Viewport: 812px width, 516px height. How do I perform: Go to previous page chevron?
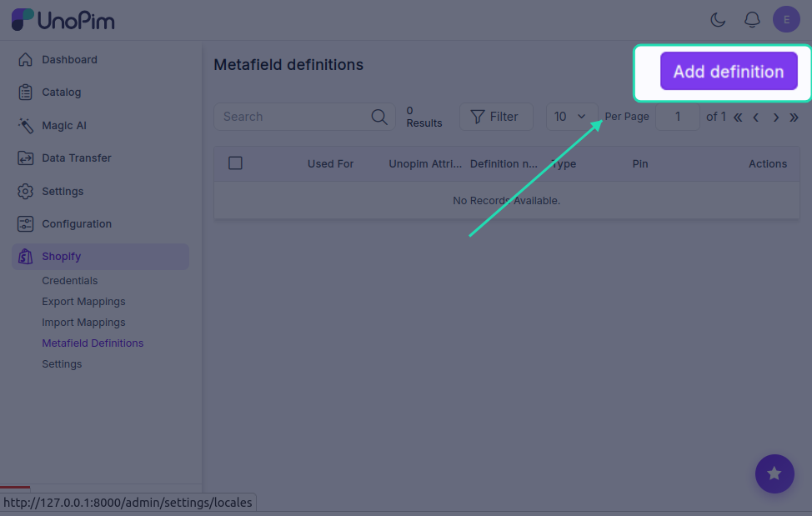pos(756,118)
